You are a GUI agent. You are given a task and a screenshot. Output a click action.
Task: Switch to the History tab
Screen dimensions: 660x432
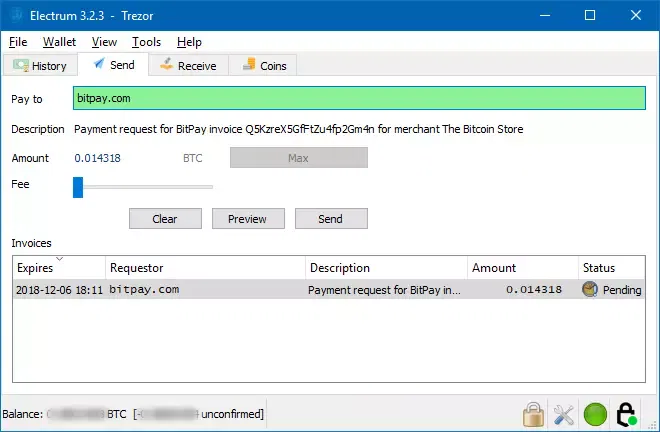pos(40,66)
